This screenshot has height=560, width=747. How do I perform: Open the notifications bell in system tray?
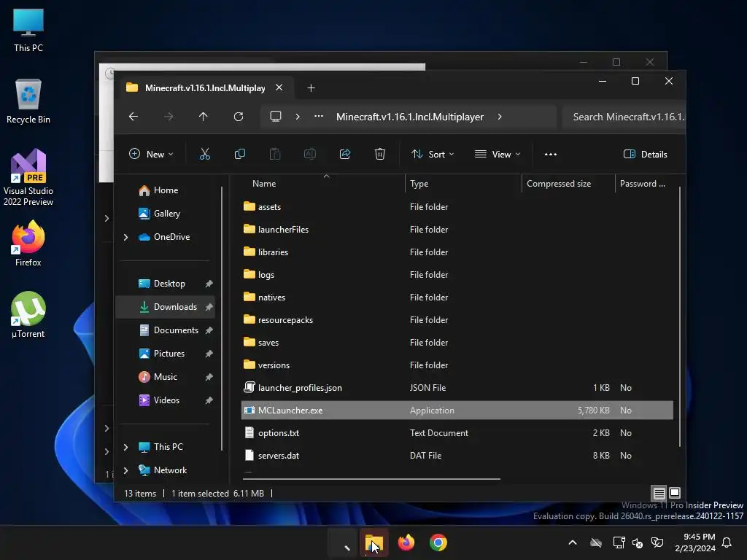(x=727, y=542)
